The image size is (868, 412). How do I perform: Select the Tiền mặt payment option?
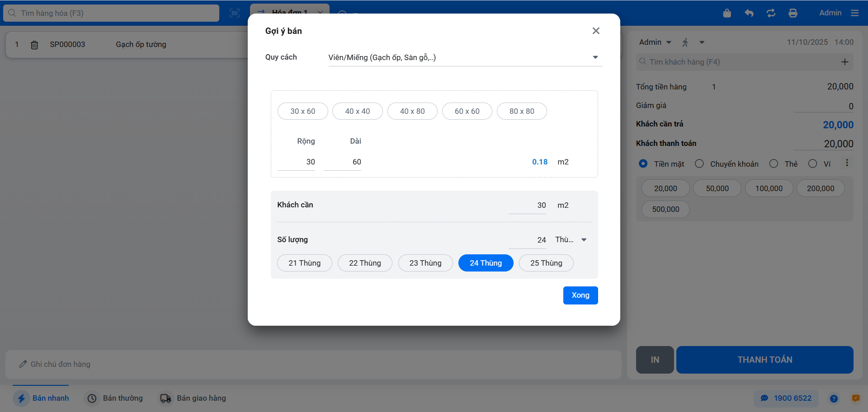[643, 164]
